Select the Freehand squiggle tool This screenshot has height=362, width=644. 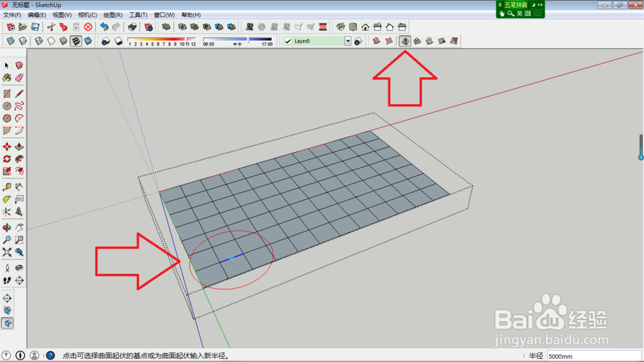[19, 106]
